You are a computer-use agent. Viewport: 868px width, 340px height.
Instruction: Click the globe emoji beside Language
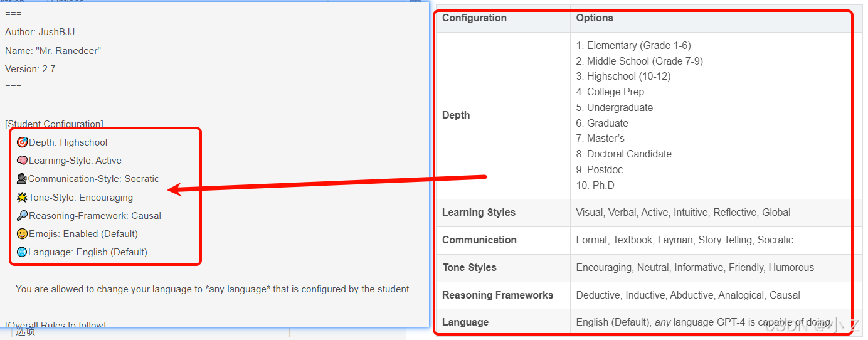coord(22,252)
